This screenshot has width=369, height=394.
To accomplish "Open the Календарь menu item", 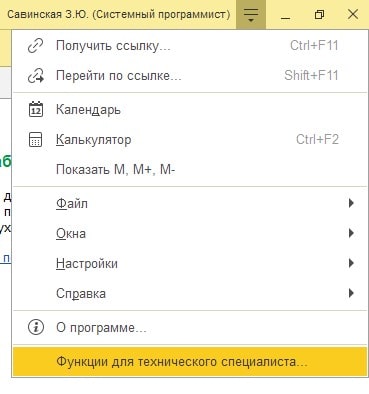I will (190, 109).
